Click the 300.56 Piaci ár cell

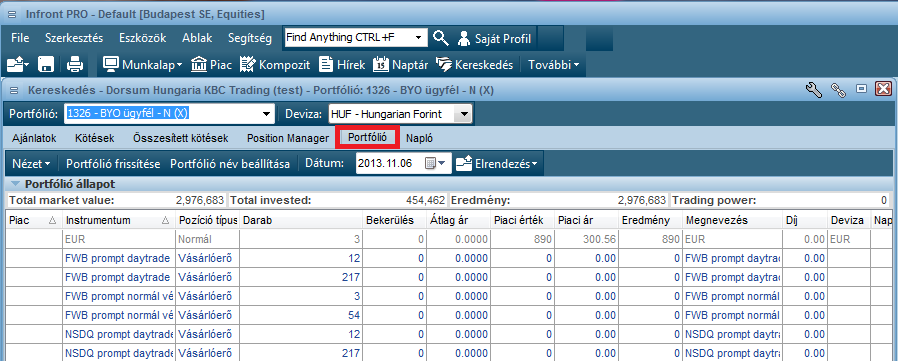coord(586,239)
